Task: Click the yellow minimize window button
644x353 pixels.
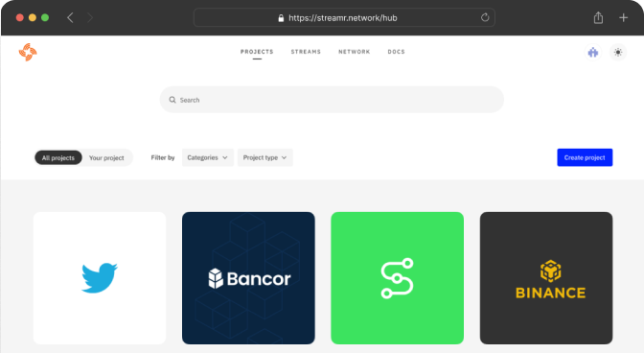Action: tap(33, 17)
